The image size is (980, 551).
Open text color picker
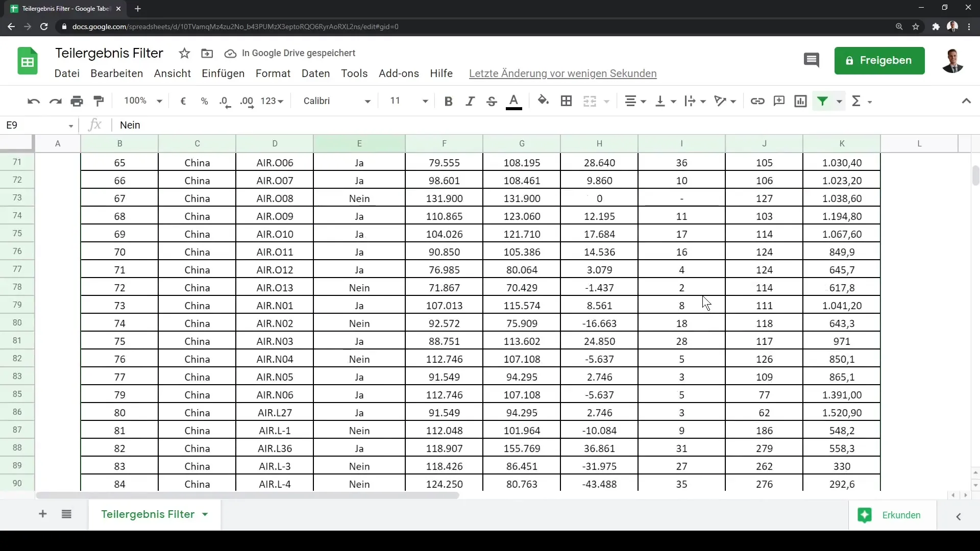click(514, 101)
